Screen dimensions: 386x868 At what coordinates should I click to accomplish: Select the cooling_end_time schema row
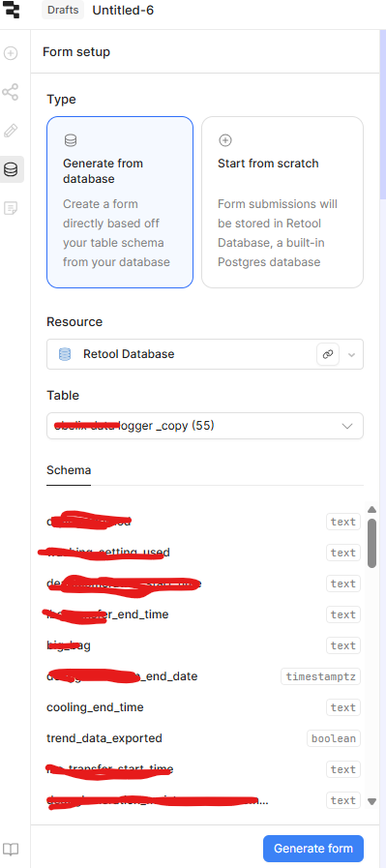[204, 707]
